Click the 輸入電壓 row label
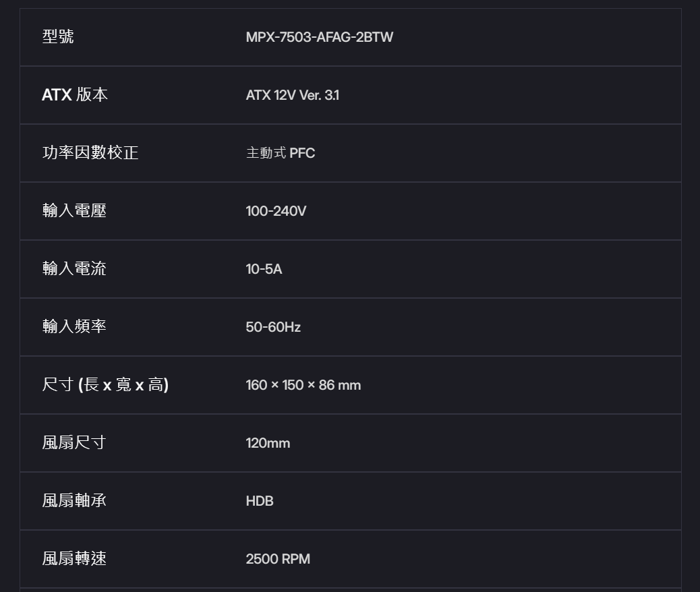 pos(74,211)
